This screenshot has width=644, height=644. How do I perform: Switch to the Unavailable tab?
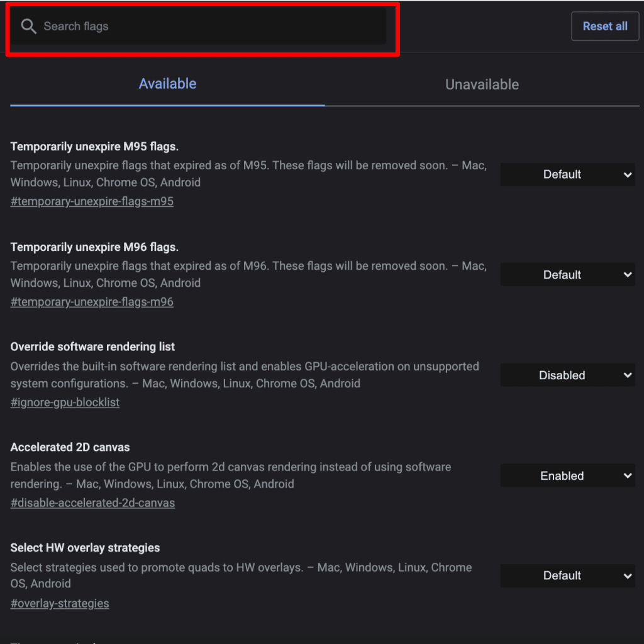[482, 85]
